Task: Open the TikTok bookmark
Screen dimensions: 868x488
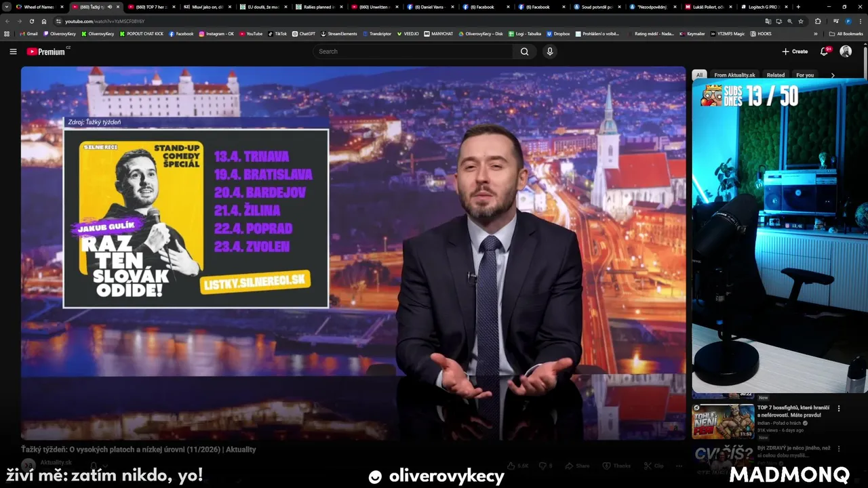Action: [277, 33]
